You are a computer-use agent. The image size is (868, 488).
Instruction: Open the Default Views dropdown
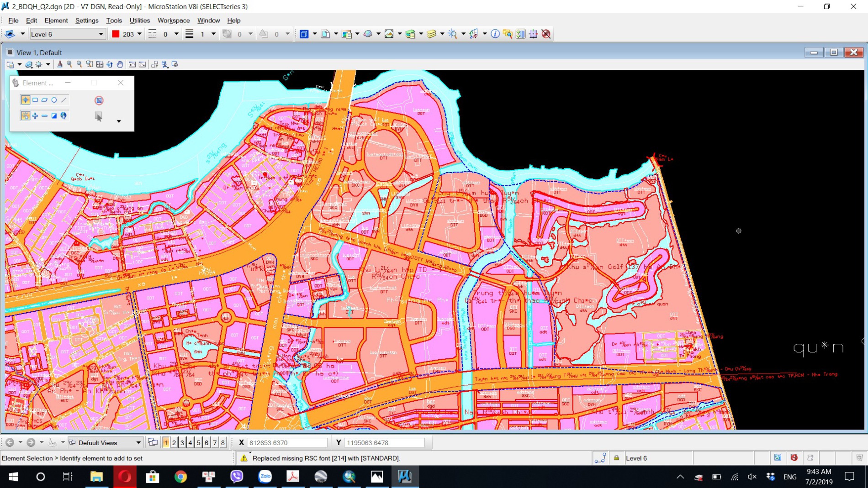138,442
